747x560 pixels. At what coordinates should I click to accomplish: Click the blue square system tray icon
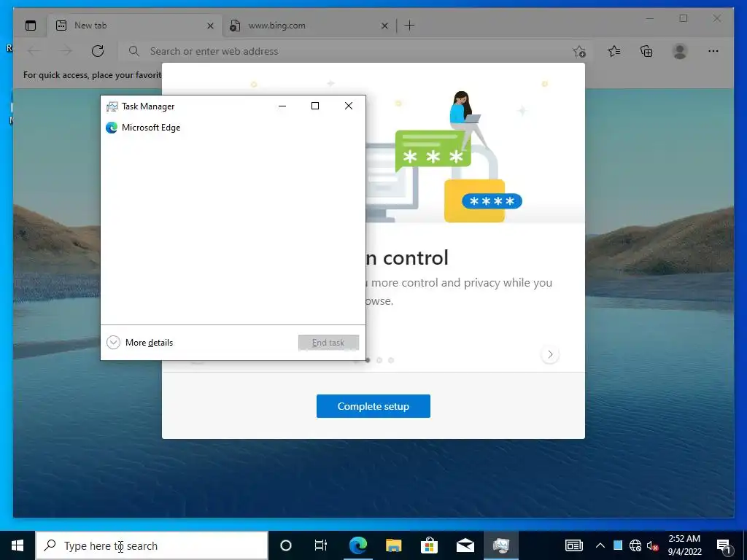tap(618, 545)
